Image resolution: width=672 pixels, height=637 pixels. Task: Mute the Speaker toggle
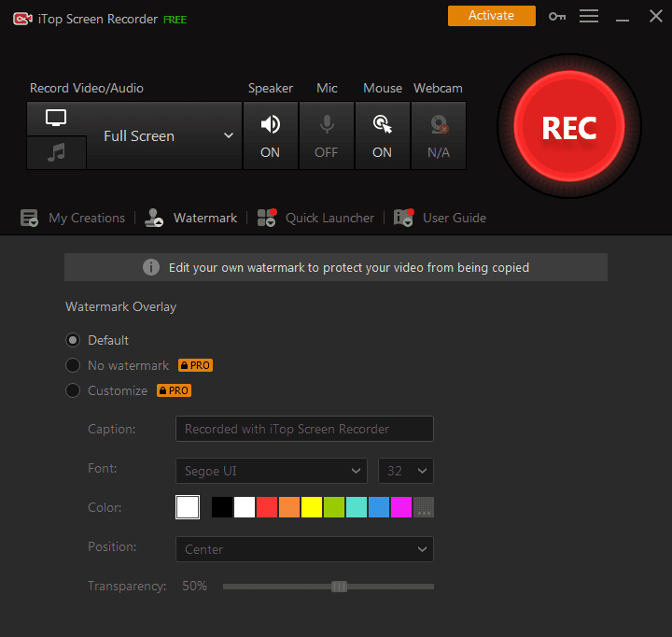point(271,135)
